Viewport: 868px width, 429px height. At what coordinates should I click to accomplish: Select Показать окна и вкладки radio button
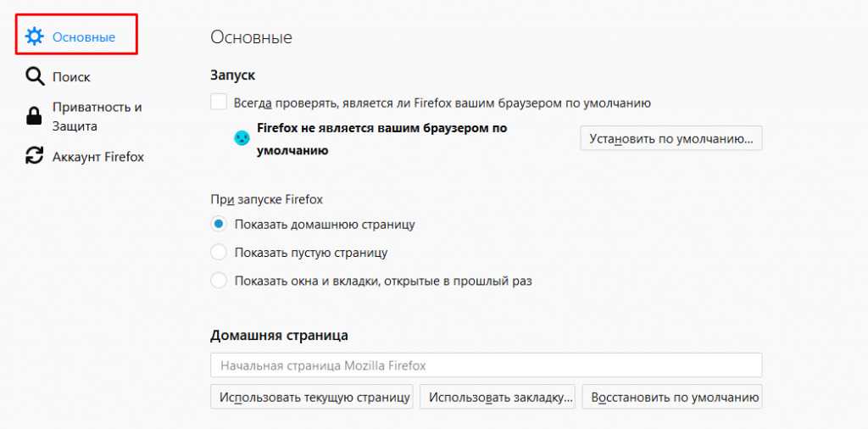pos(219,280)
